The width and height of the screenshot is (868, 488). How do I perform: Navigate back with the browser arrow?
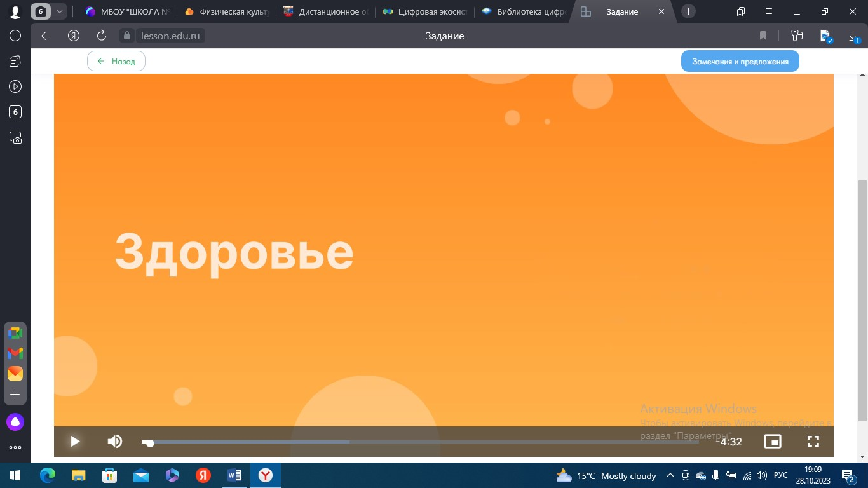pyautogui.click(x=45, y=36)
